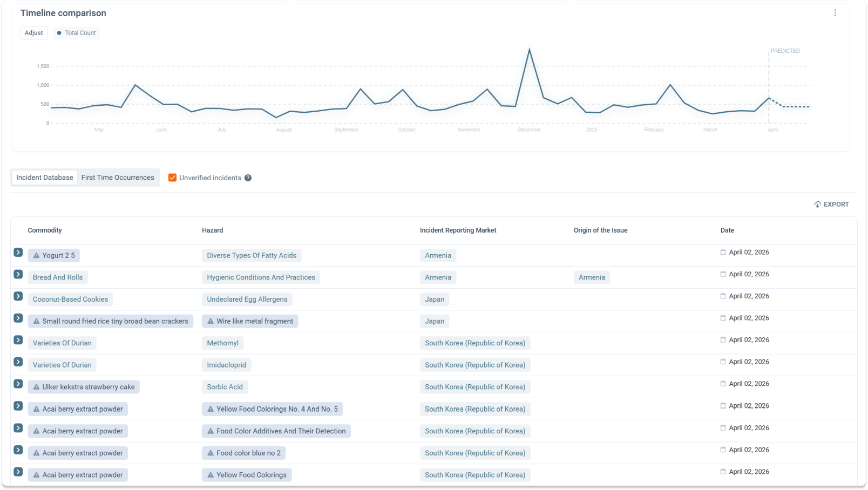Viewport: 868px width, 490px height.
Task: Click warning icon on Ulker kekstra strawberry cake
Action: (x=36, y=387)
